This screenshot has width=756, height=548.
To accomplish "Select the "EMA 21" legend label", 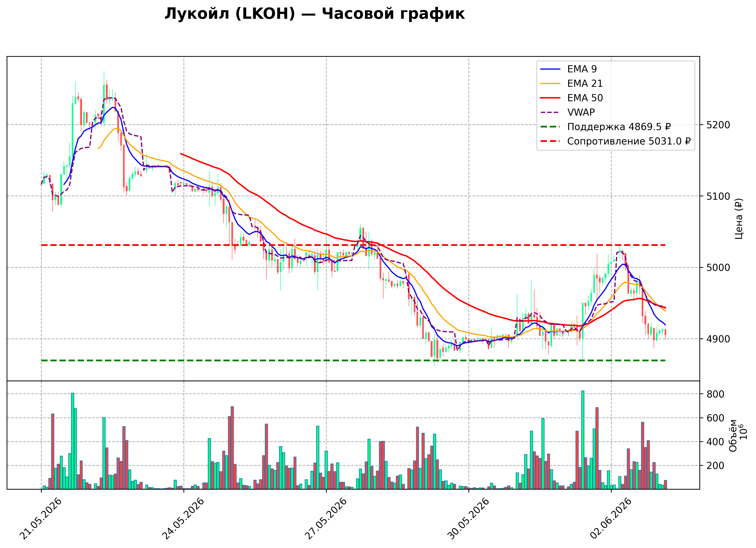I will click(x=585, y=83).
